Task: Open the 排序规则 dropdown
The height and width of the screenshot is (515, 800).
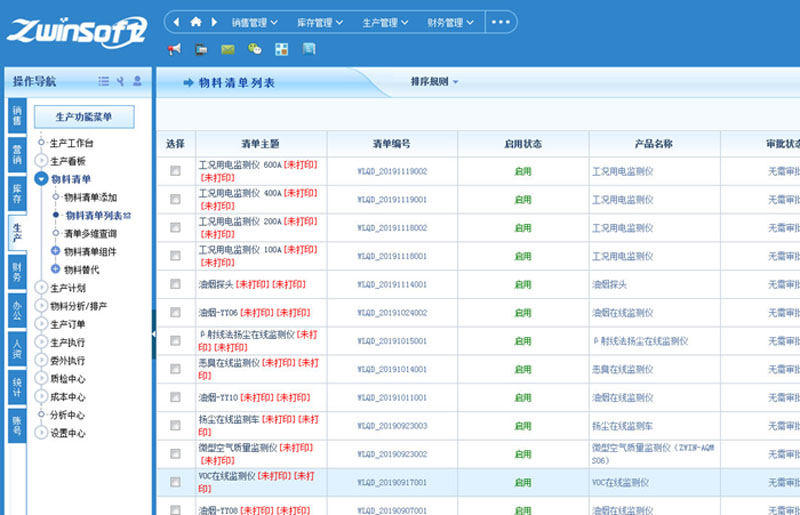Action: point(434,81)
